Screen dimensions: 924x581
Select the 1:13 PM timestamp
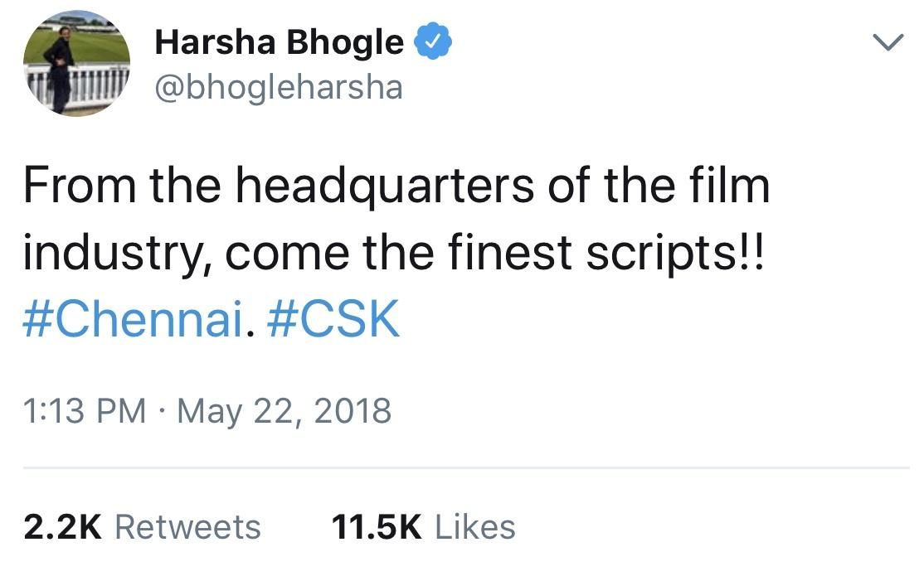click(85, 410)
